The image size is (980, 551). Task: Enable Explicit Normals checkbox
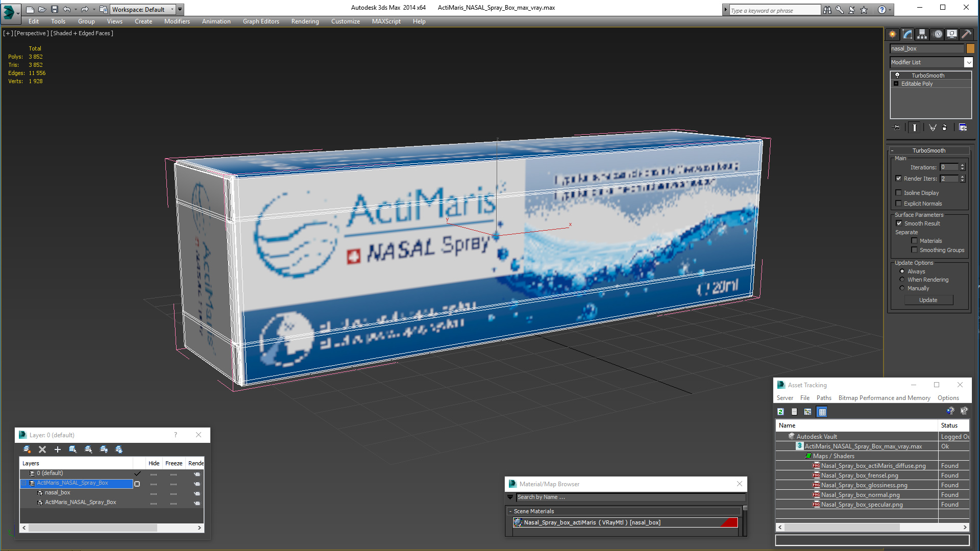(898, 204)
